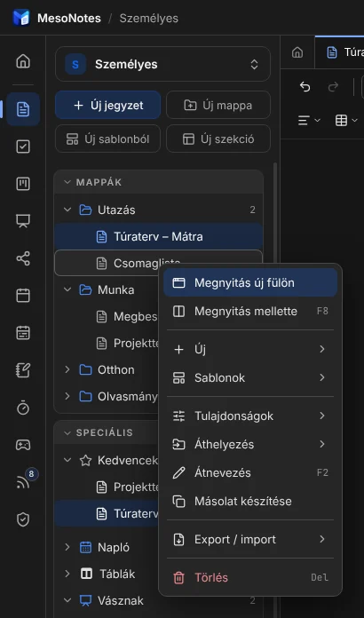Collapse the Utazás folder chevron
Screen dimensions: 364x618
click(67, 210)
